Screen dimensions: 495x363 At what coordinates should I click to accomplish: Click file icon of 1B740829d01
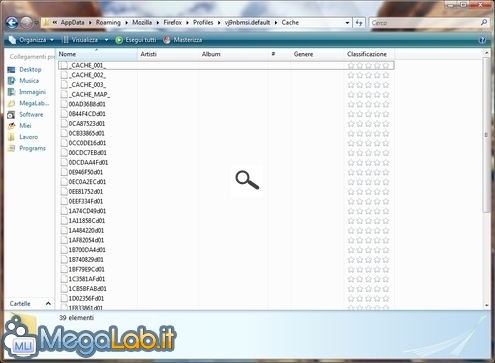[x=64, y=259]
